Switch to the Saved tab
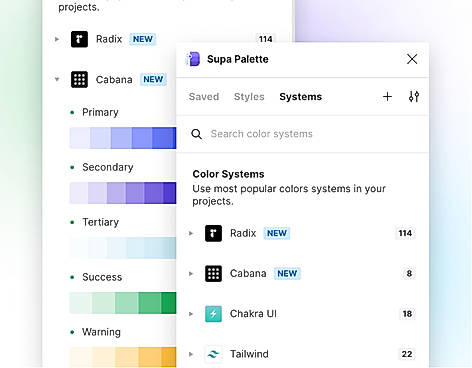The image size is (472, 368). pos(204,97)
